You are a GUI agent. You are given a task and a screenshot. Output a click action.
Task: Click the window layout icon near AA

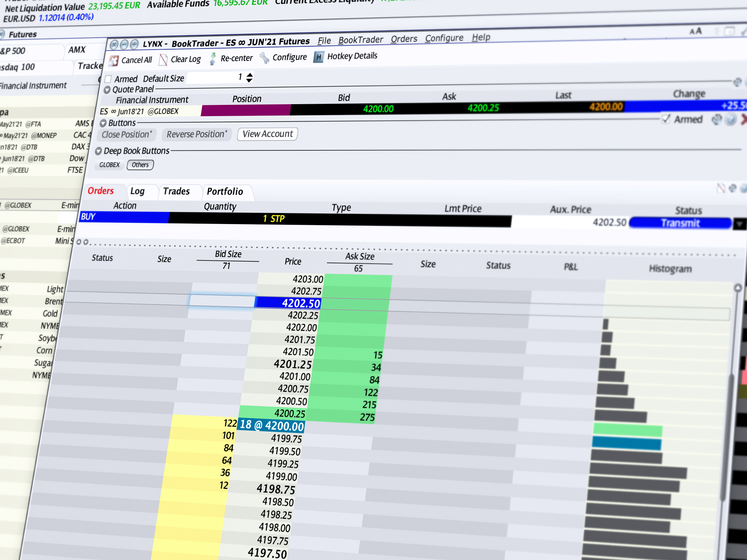(x=729, y=31)
